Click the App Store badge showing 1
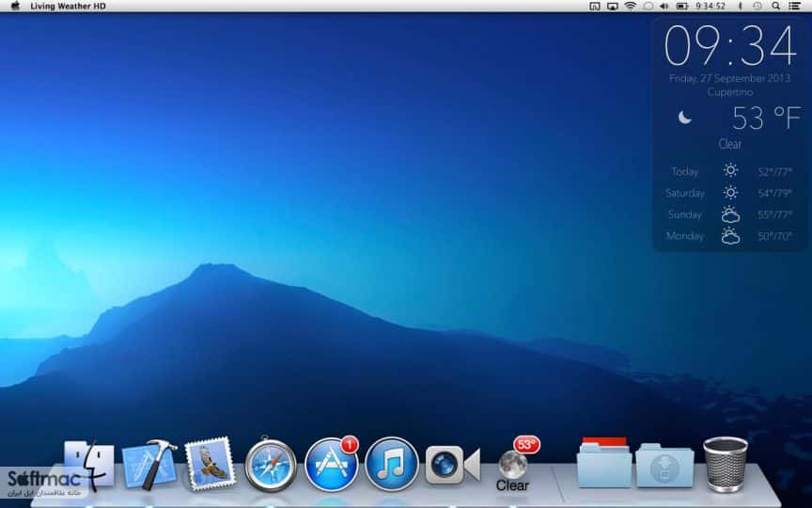 [350, 444]
